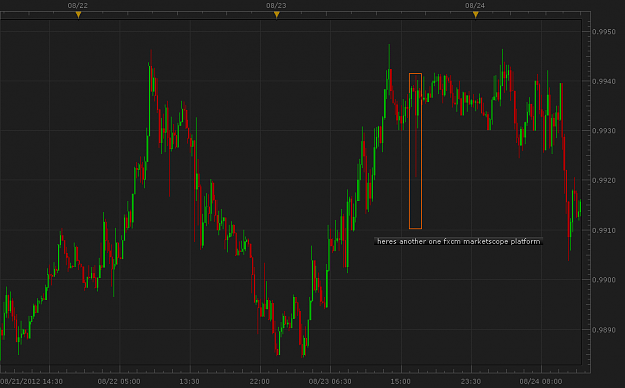Click the 08/24 date label at top
Image resolution: width=625 pixels, height=388 pixels.
[x=475, y=6]
